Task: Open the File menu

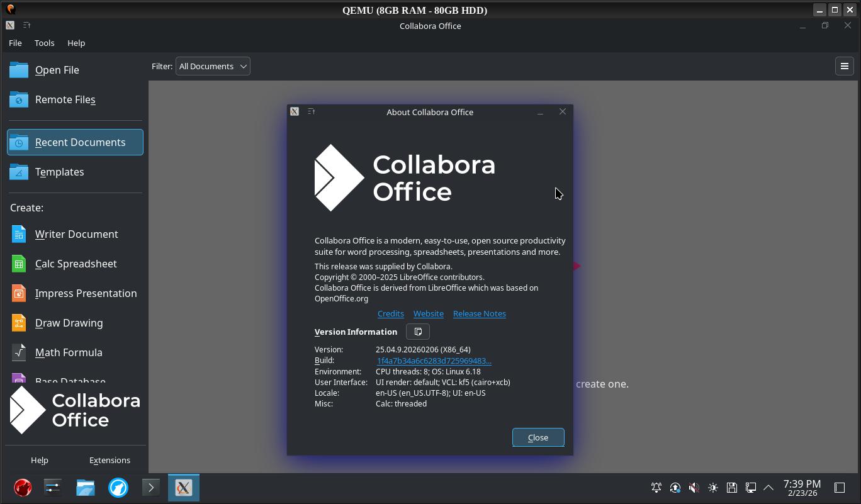Action: point(15,43)
